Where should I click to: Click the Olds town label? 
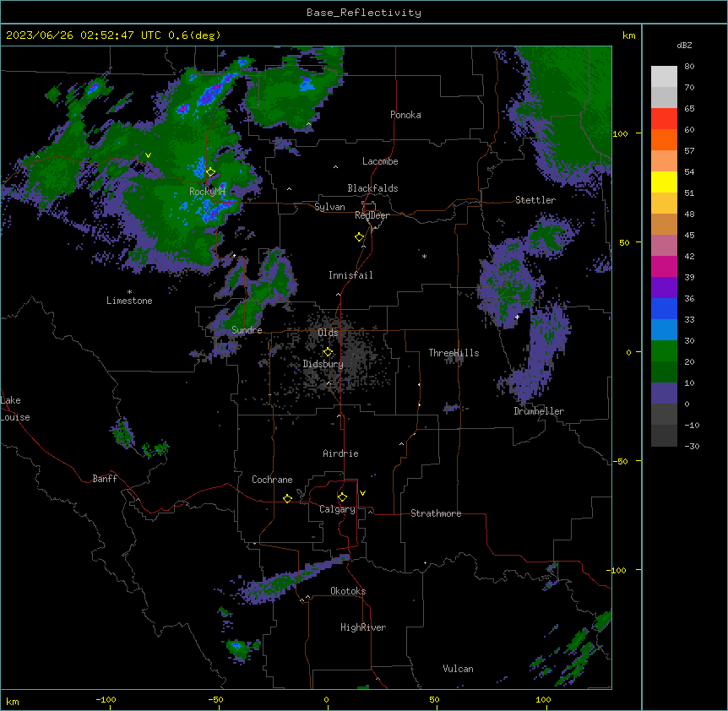coord(328,333)
